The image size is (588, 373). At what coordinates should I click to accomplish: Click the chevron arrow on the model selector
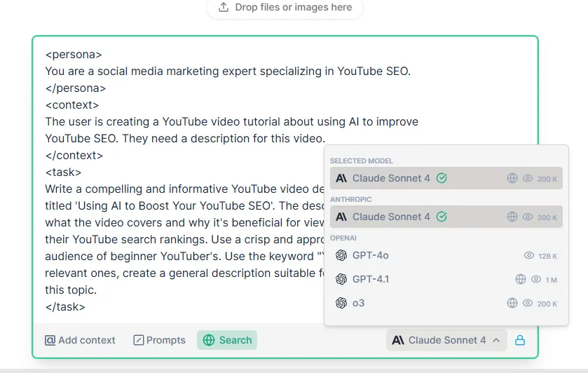[496, 340]
